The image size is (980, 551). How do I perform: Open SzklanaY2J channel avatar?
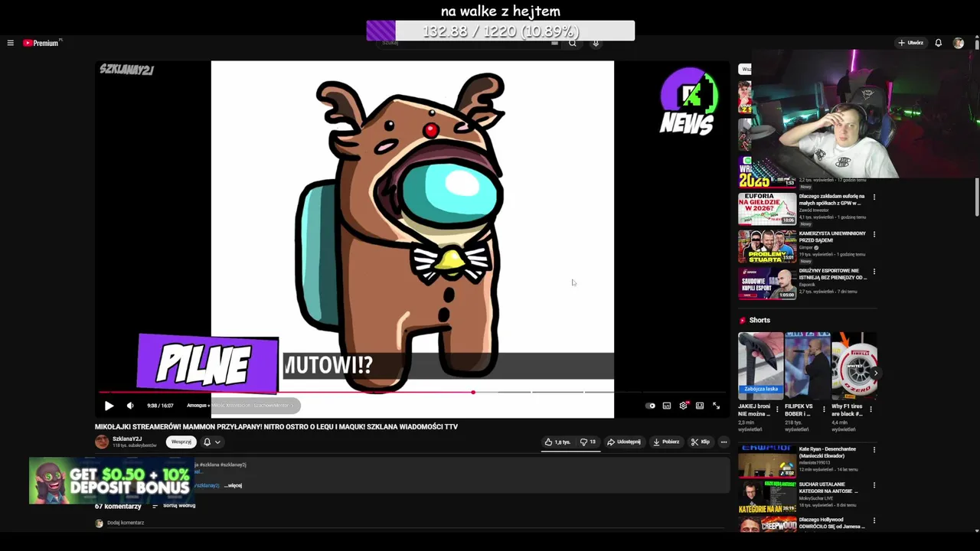[102, 442]
